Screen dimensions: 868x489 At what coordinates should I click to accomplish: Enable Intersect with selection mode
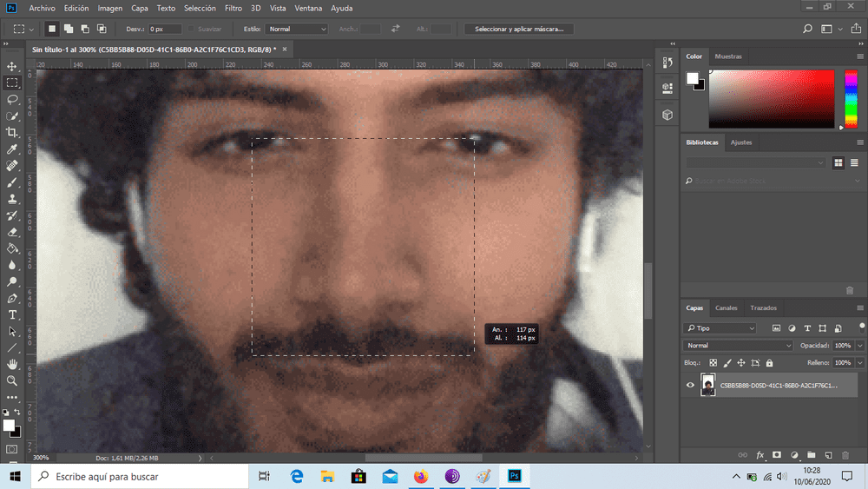point(102,29)
